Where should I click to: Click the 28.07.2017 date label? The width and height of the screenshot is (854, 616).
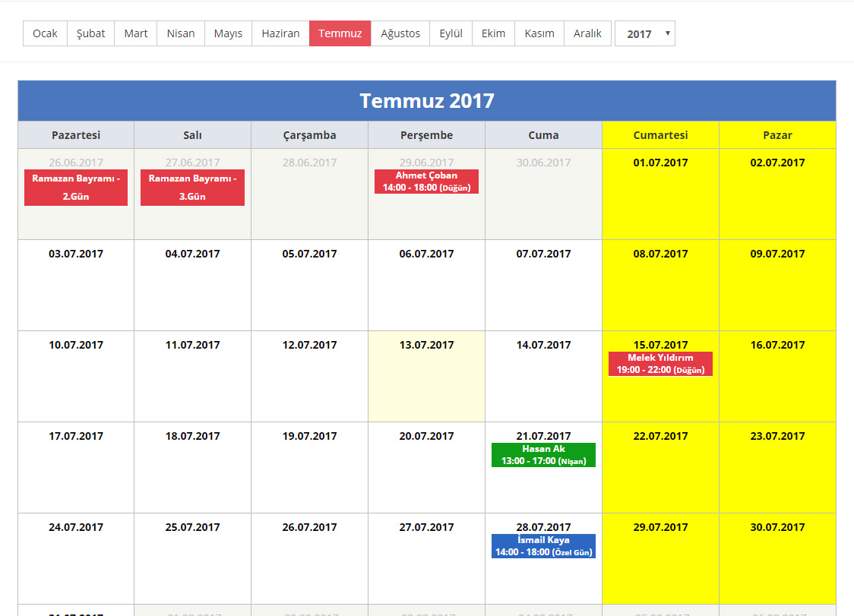(543, 526)
